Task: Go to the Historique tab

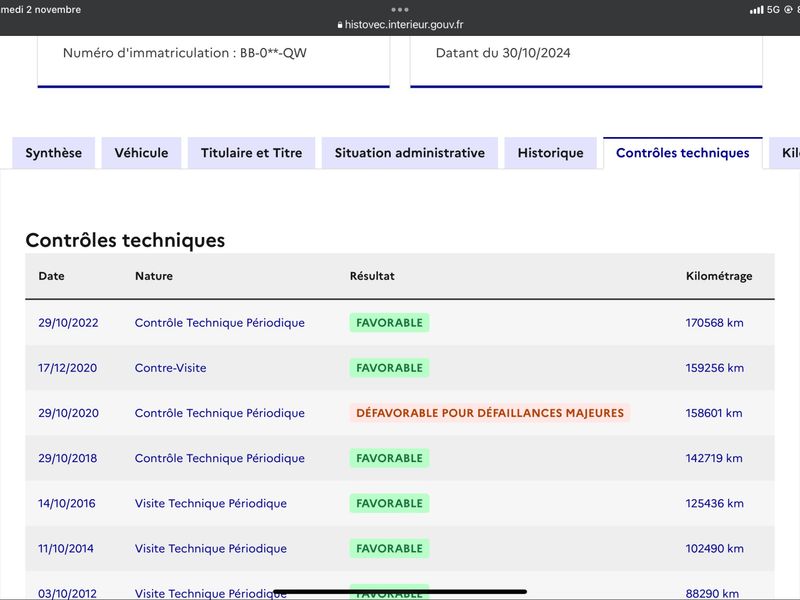Action: pos(551,153)
